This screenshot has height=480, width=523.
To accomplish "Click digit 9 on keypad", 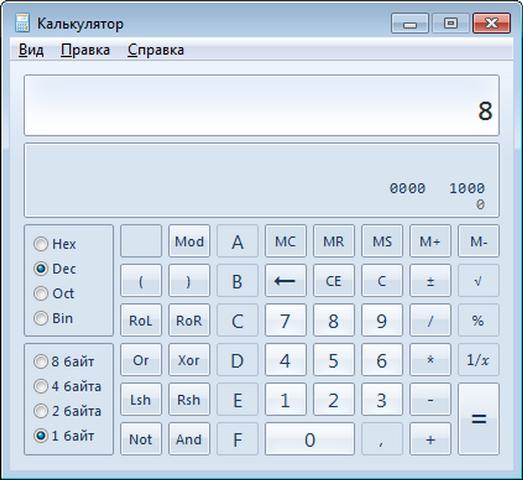I will pyautogui.click(x=382, y=320).
